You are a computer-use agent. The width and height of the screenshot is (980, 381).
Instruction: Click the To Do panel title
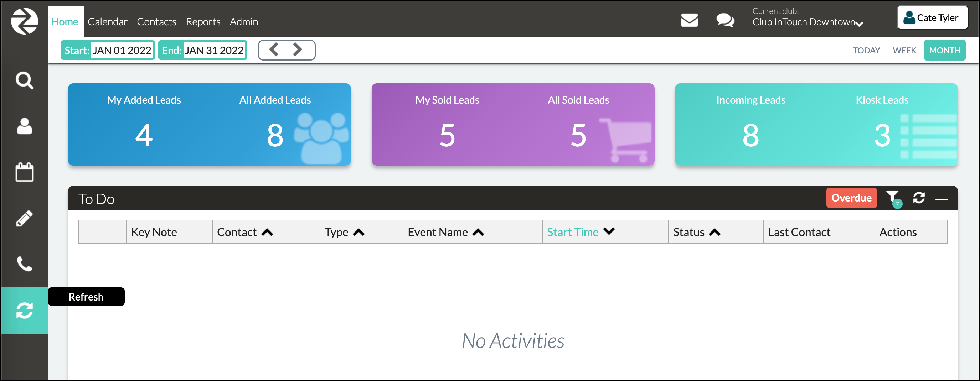click(96, 199)
